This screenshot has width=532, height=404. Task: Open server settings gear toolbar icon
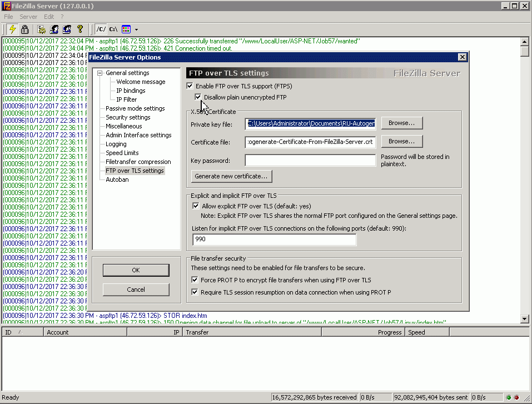coord(41,29)
